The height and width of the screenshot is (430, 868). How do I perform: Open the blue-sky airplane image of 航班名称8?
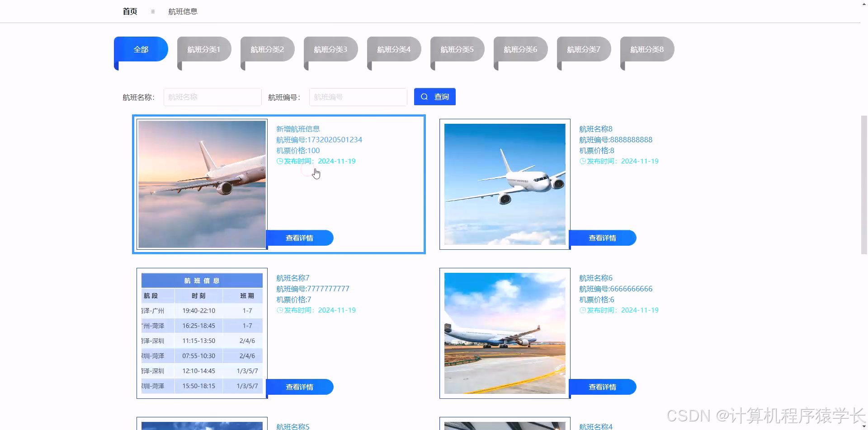pos(505,184)
